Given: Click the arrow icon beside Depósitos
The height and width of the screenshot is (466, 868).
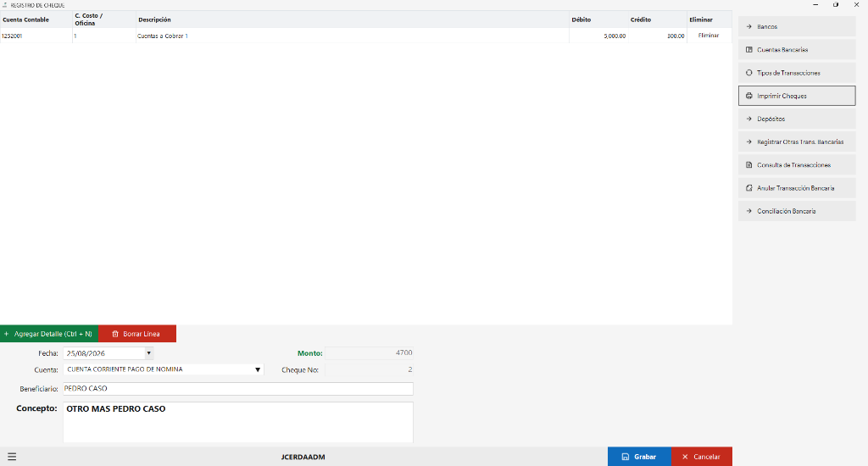Looking at the screenshot, I should tap(749, 119).
